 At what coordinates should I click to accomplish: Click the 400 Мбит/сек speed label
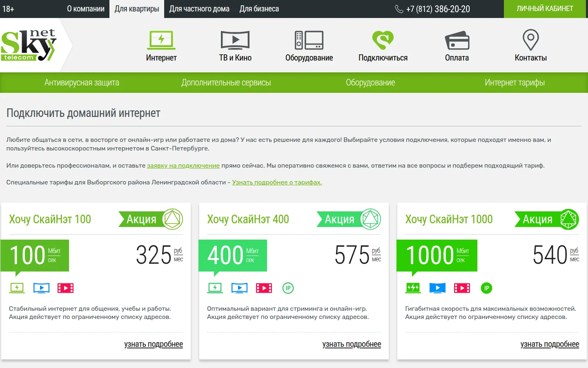point(233,255)
